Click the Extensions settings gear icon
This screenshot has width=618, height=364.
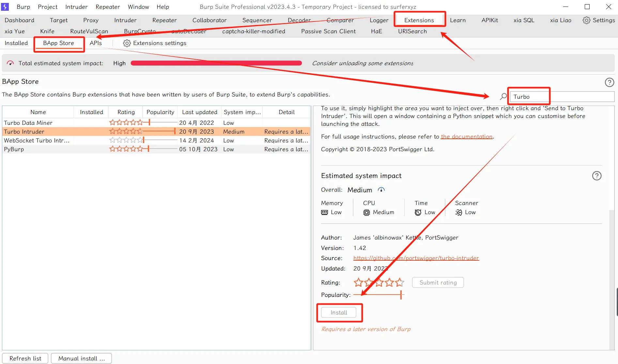tap(127, 43)
